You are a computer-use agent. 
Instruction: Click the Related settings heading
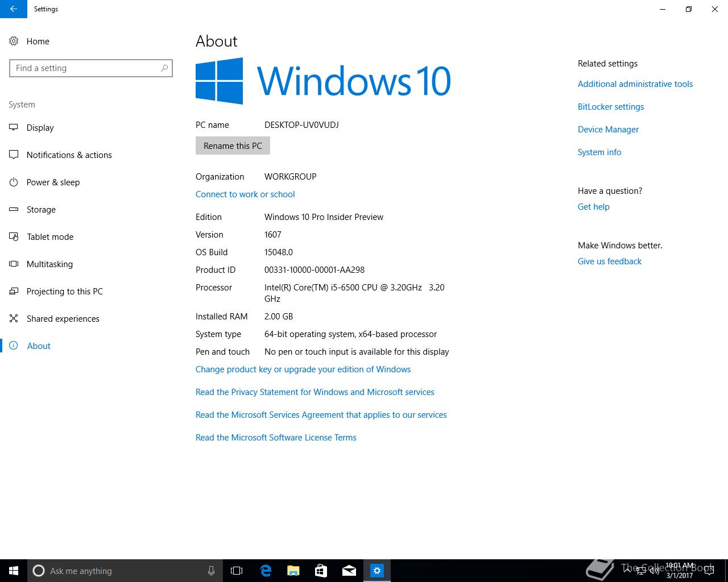(607, 64)
